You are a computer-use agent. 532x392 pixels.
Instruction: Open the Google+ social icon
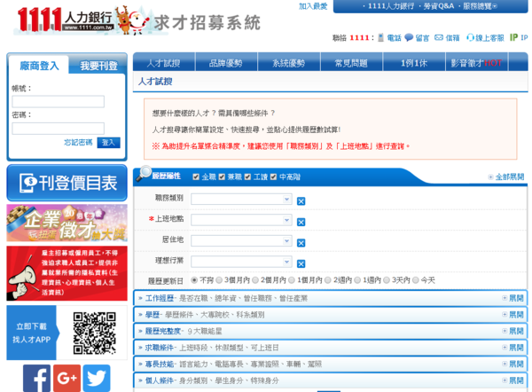66,378
